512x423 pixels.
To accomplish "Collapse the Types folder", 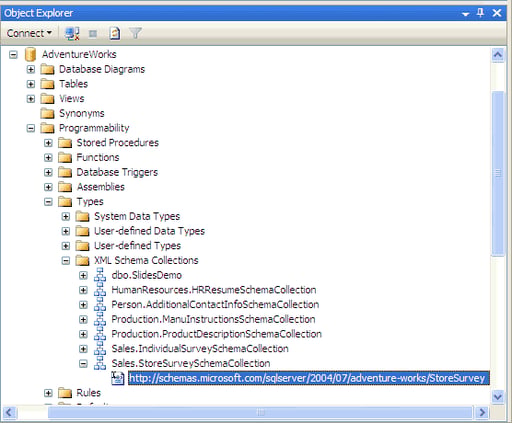I will pyautogui.click(x=48, y=202).
